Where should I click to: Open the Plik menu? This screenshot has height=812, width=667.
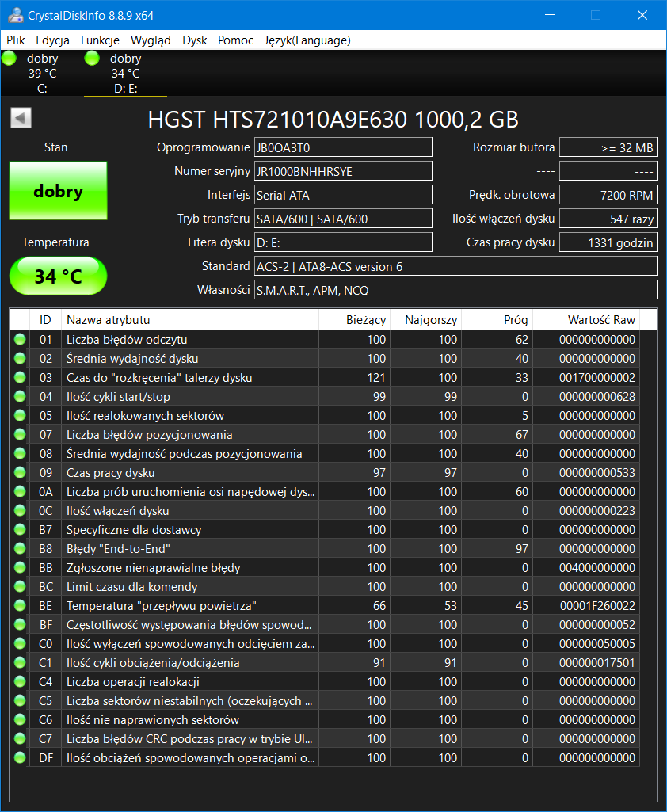click(x=16, y=40)
